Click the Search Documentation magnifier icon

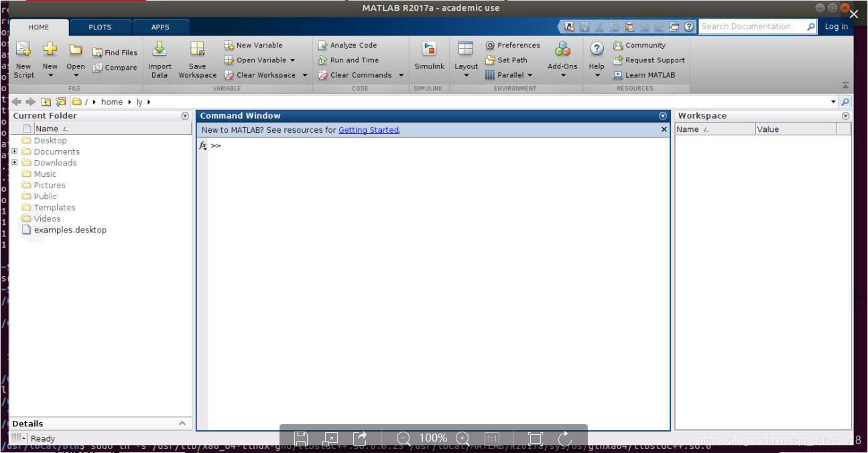tap(811, 27)
